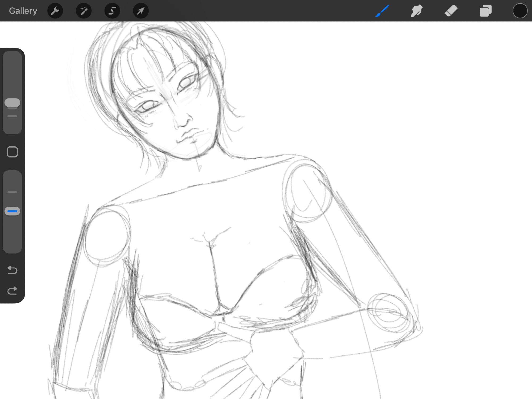
Task: Tap the square modify button in sidebar
Action: (12, 152)
